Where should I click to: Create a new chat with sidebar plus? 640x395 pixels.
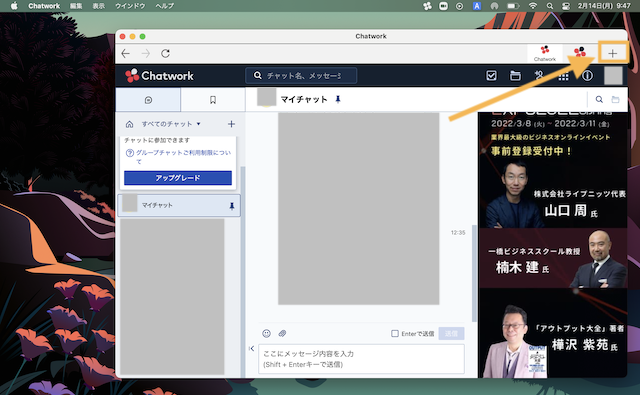pyautogui.click(x=231, y=124)
